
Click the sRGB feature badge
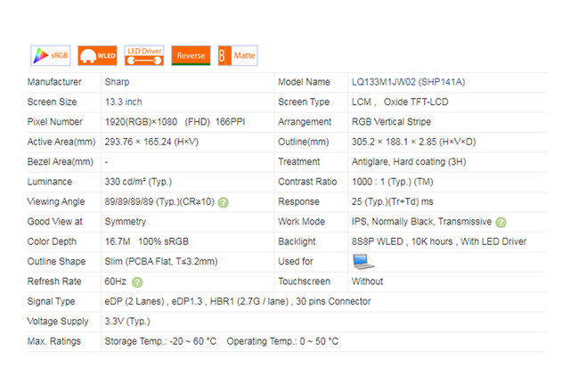(x=51, y=55)
